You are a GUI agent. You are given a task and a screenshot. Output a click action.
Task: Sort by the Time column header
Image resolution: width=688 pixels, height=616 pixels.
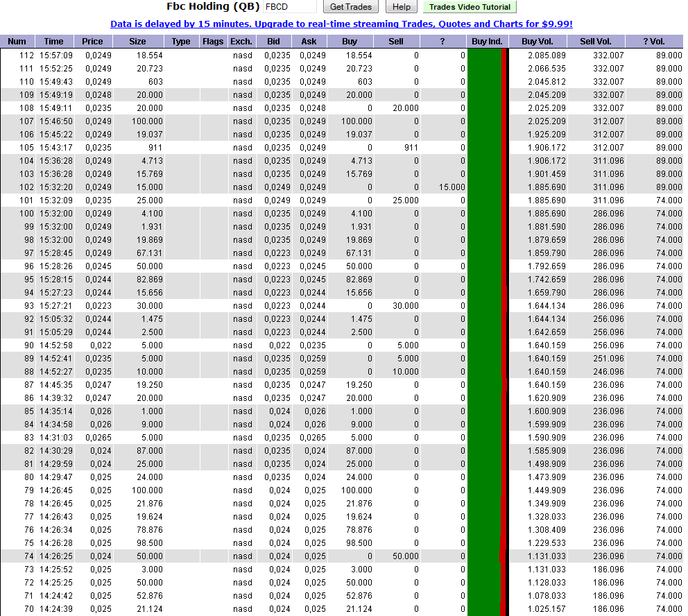click(x=54, y=41)
